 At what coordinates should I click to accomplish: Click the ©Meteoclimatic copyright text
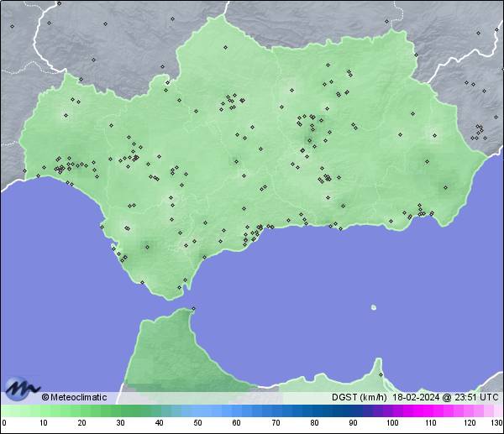tap(74, 397)
